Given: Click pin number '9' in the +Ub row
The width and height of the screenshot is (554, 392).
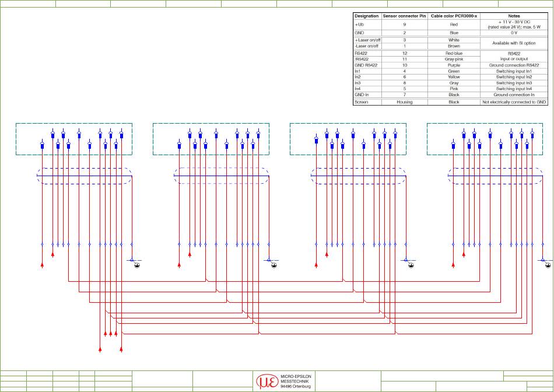Looking at the screenshot, I should (x=405, y=24).
